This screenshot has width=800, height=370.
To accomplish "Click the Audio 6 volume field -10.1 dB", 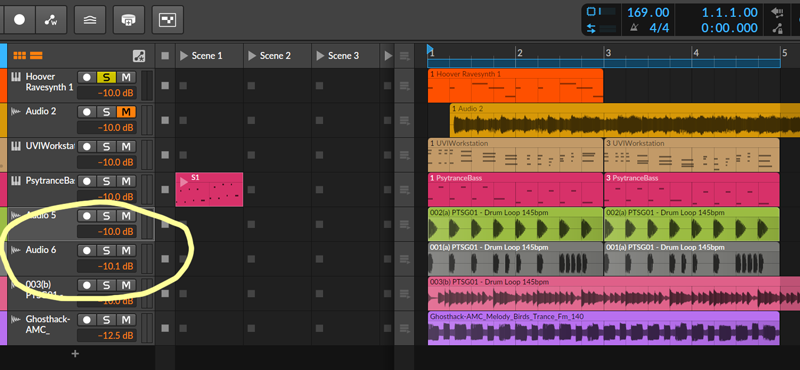I will [x=107, y=266].
